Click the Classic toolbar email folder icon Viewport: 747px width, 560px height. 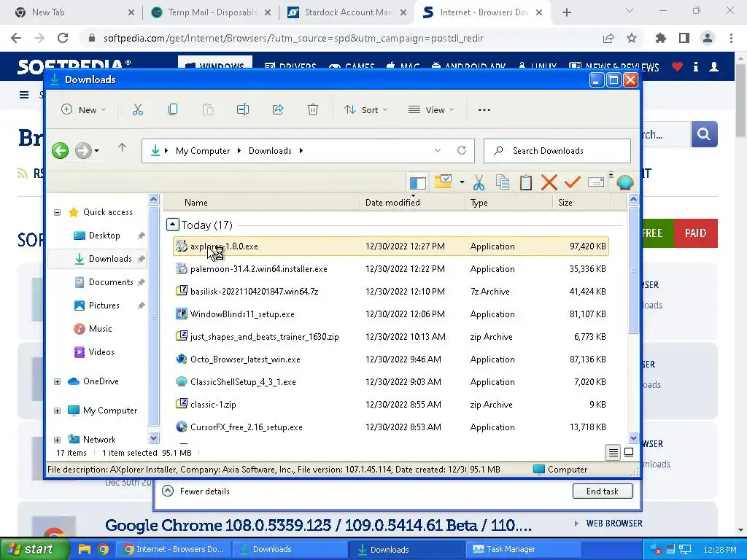(x=443, y=182)
